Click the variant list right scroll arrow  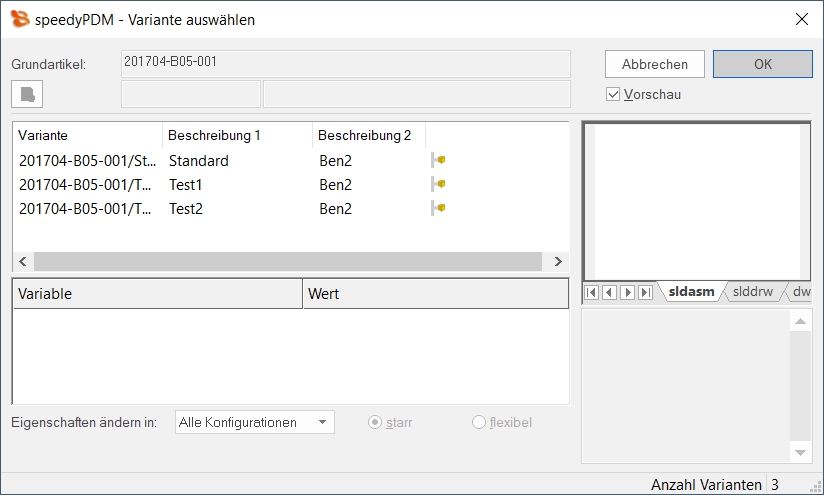click(x=558, y=261)
